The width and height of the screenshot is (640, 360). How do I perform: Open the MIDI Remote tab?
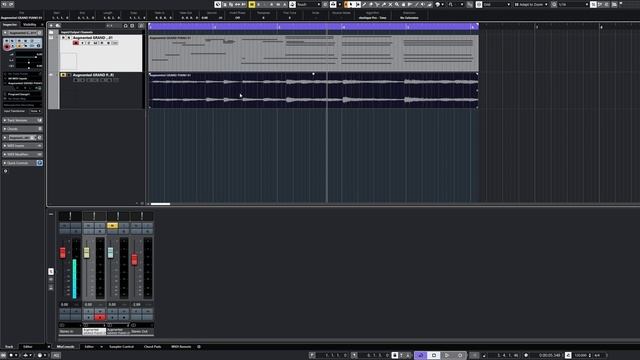(x=181, y=347)
